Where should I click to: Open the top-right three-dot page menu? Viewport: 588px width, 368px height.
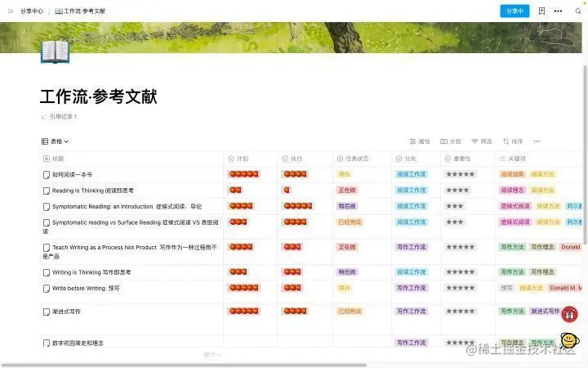pos(558,11)
